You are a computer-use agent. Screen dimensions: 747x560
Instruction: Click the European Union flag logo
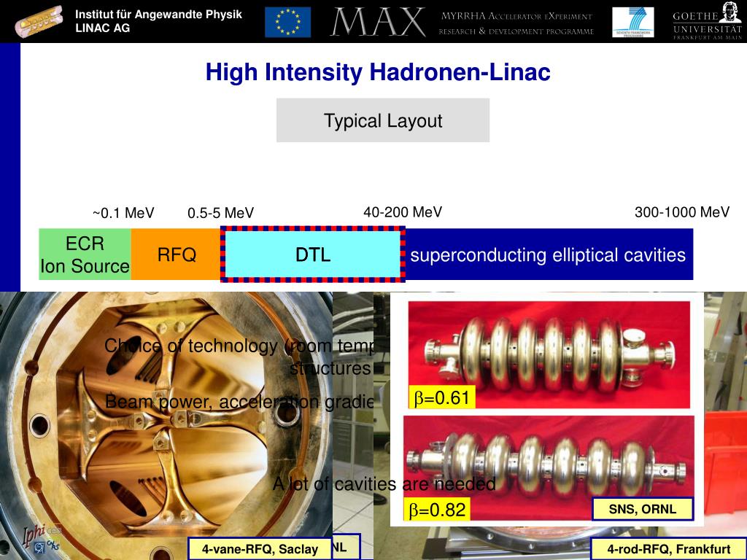pos(287,22)
